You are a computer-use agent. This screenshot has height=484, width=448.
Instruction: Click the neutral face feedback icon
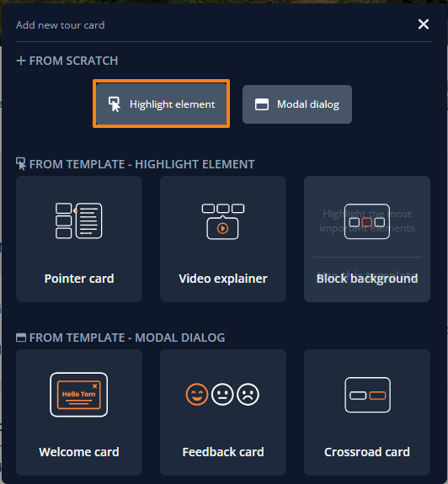[222, 395]
